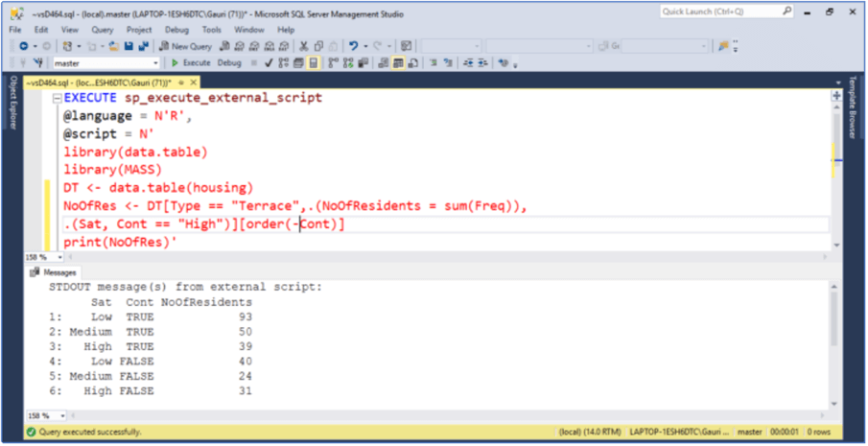Click the Save file icon
This screenshot has height=446, width=868.
(x=128, y=46)
